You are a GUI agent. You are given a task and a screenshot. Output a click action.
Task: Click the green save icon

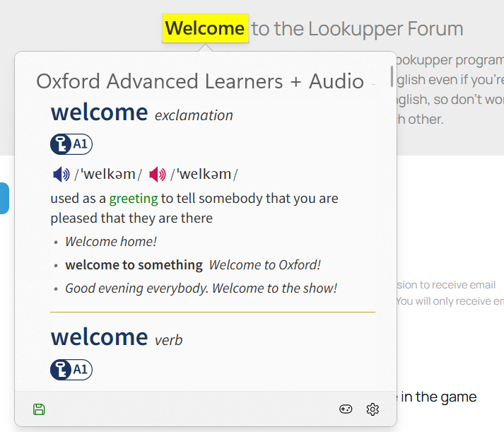(39, 409)
